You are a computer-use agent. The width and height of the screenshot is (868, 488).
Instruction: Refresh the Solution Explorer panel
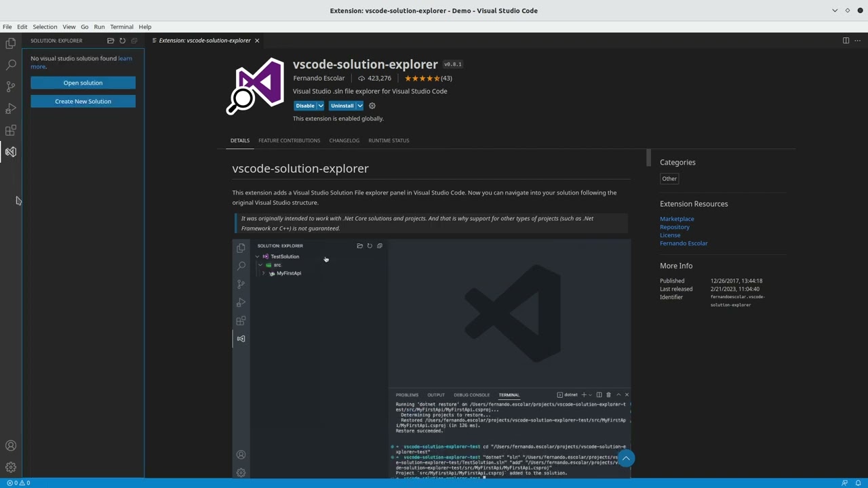122,41
